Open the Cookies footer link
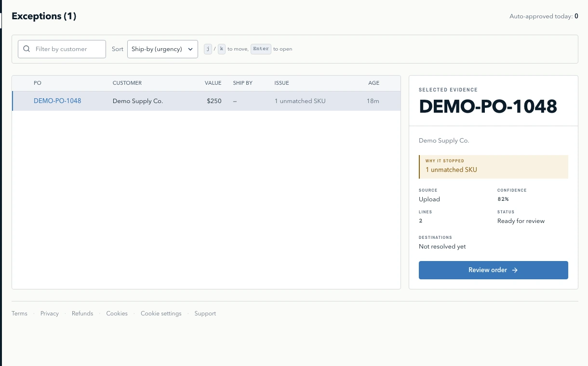 tap(117, 314)
